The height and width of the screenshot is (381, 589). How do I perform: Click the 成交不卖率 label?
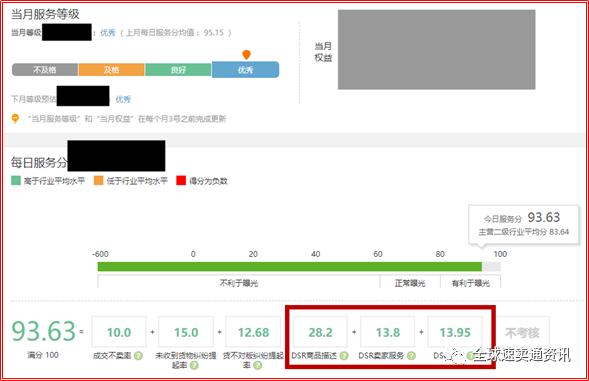(x=113, y=355)
